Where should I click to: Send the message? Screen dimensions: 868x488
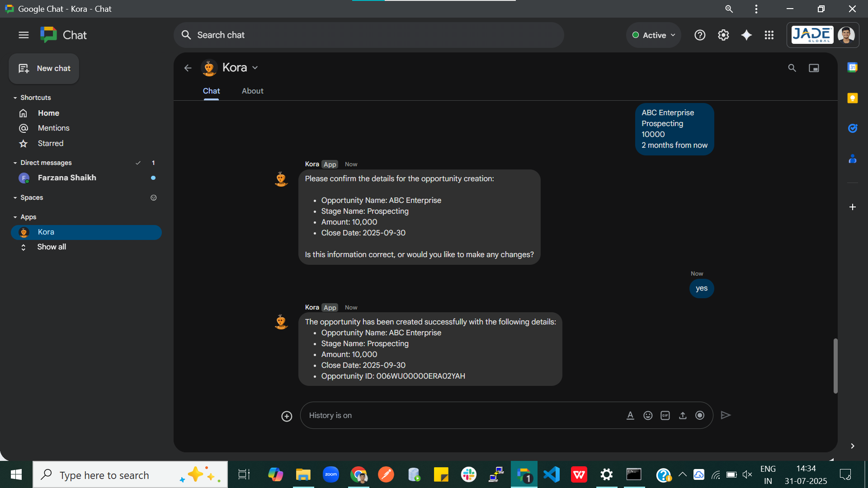pyautogui.click(x=726, y=415)
